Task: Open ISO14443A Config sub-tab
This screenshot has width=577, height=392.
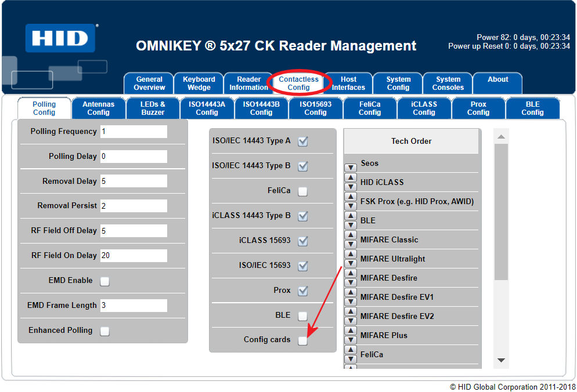Action: pyautogui.click(x=207, y=108)
